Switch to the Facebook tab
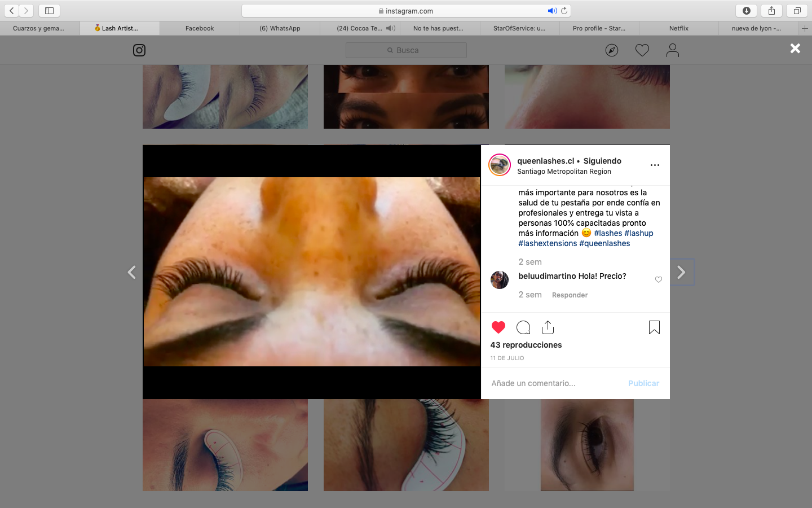Viewport: 812px width, 508px height. point(200,28)
